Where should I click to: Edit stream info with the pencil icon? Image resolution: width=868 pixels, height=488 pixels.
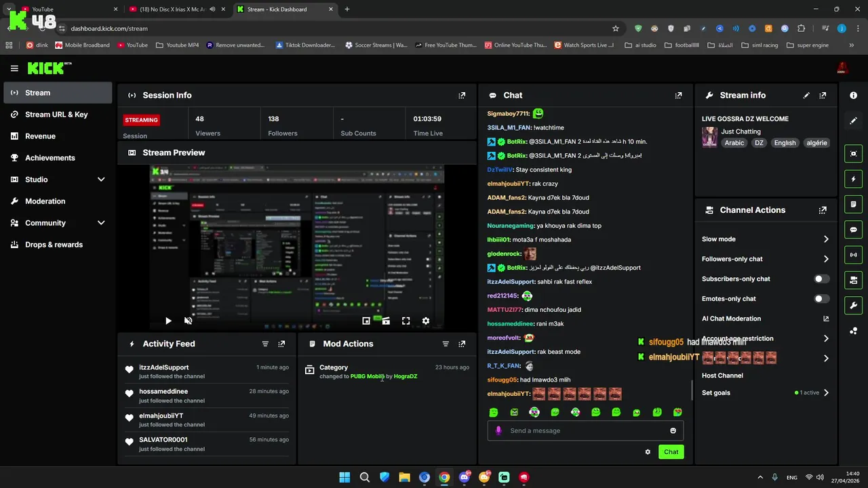(x=806, y=96)
